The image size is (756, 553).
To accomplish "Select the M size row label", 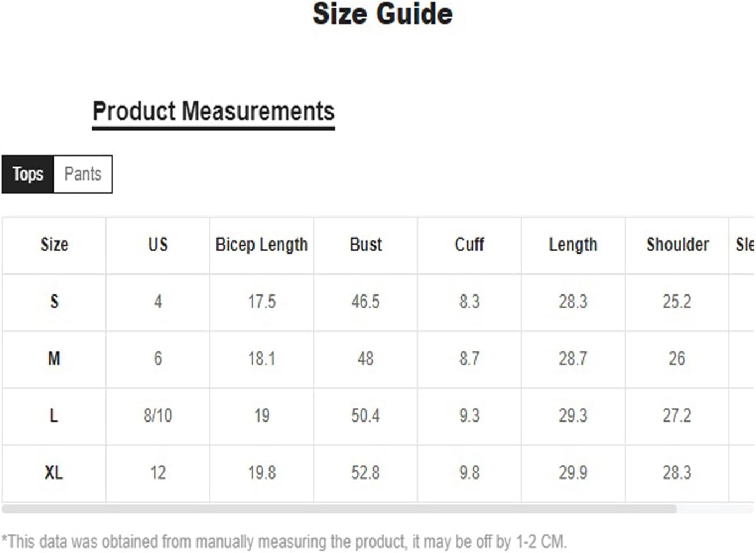I will (x=54, y=359).
